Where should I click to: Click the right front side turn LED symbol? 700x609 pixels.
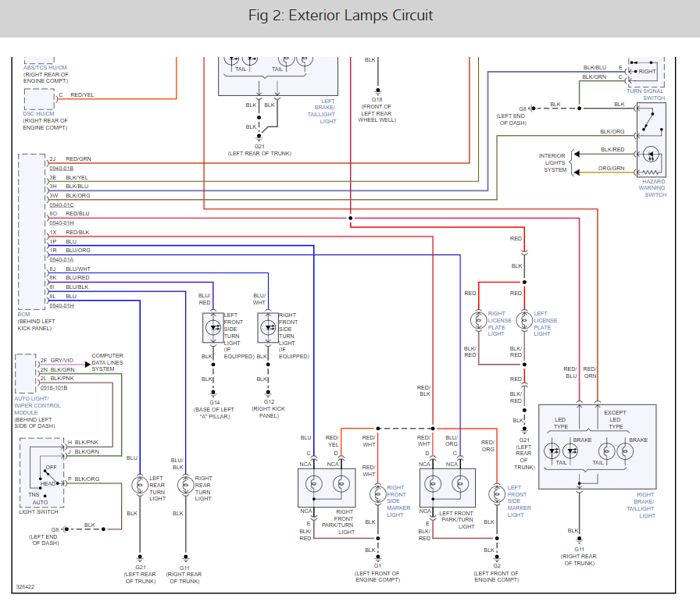pos(268,328)
